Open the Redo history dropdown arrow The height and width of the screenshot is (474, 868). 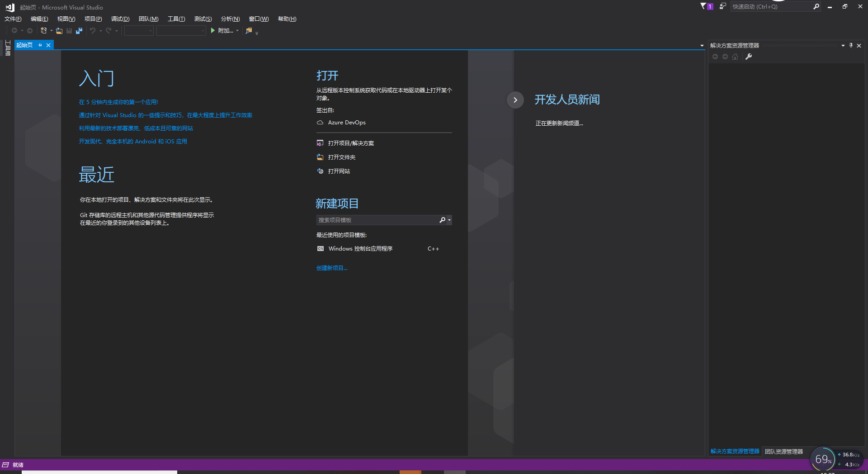pos(116,31)
